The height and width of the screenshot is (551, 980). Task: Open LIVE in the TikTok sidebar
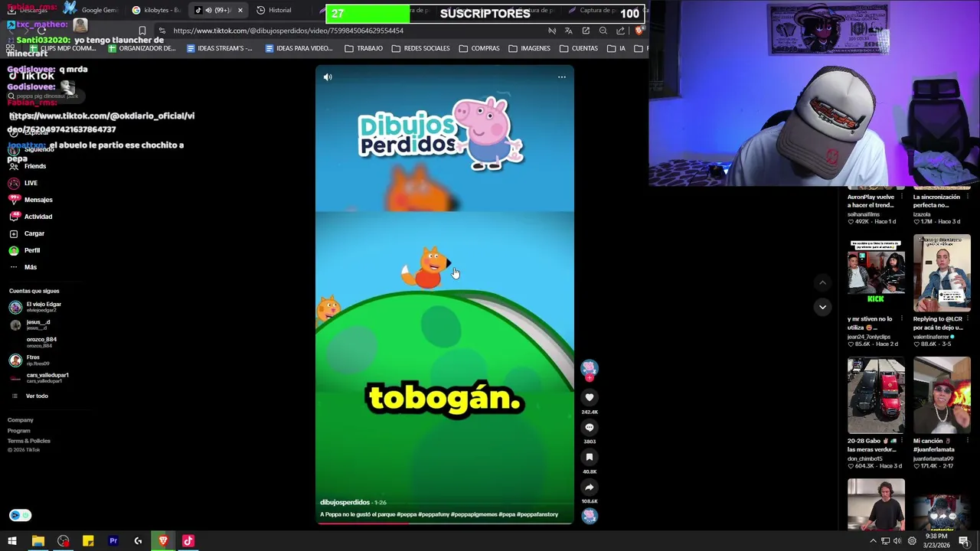tap(23, 183)
